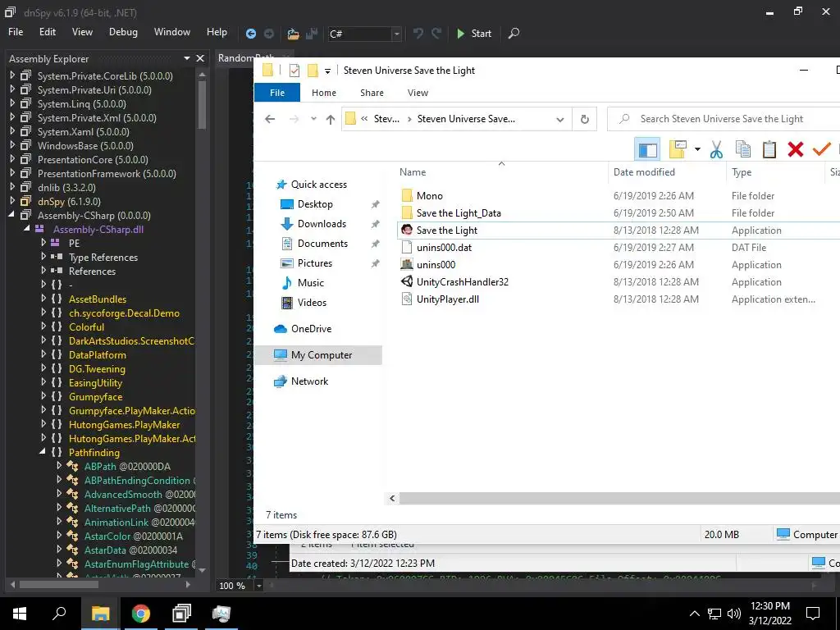Select dnSpy (6.1.9.0) assembly entry

coord(69,202)
